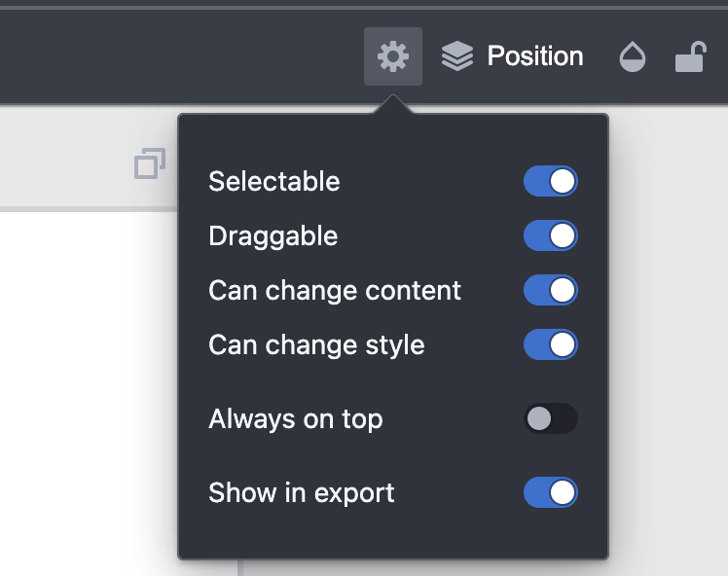Click the white canvas area
Screen dimensions: 728x576
pos(88,389)
